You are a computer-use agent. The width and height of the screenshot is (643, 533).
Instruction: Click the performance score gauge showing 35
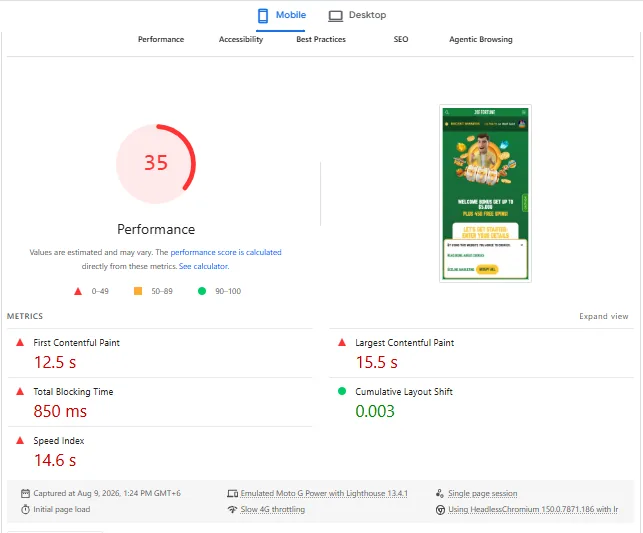[156, 164]
